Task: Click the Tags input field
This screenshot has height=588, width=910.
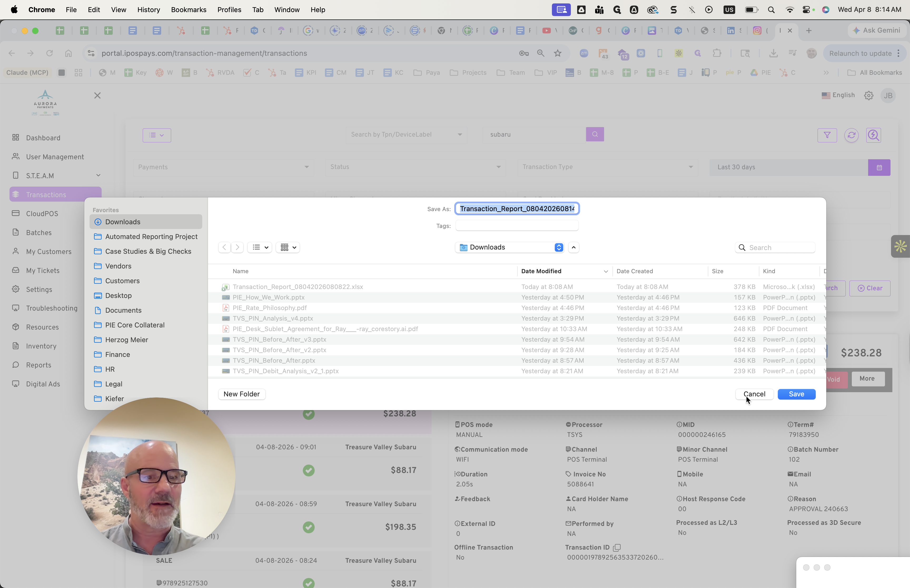Action: (x=517, y=226)
